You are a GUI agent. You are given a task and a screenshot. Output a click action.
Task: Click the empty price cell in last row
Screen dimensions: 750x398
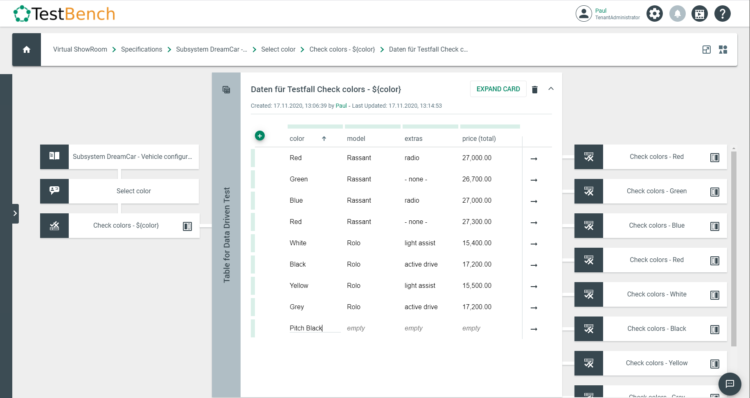point(471,328)
